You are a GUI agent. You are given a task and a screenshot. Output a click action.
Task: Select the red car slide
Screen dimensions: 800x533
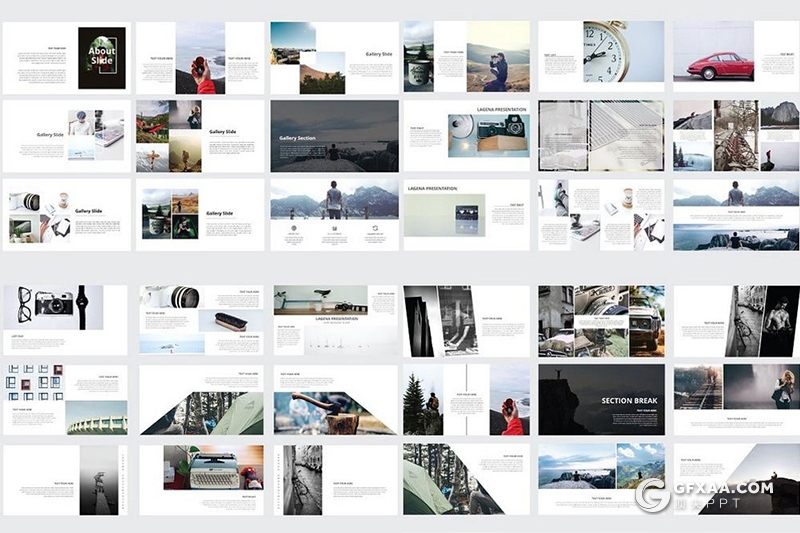[x=735, y=57]
